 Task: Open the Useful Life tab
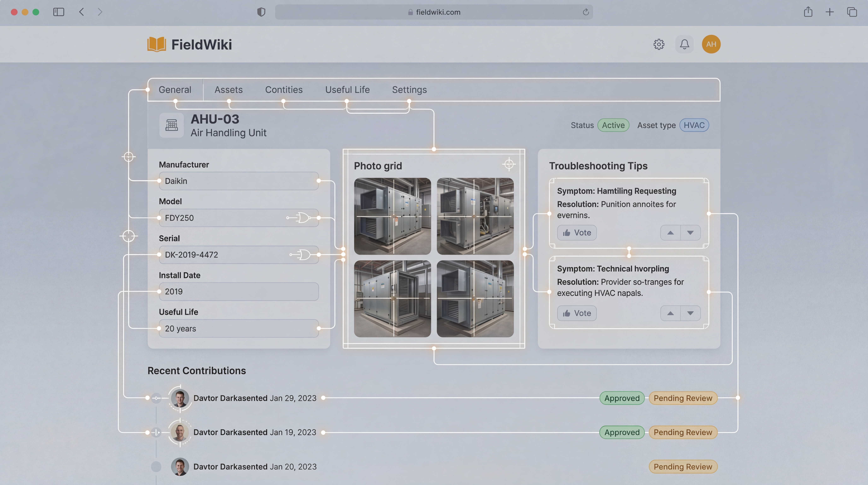click(x=347, y=90)
